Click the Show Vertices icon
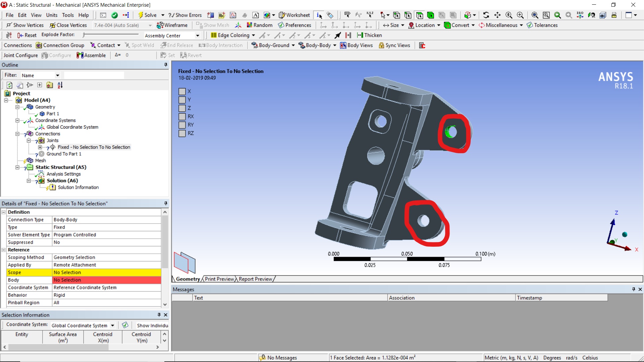The height and width of the screenshot is (362, 644). point(9,25)
